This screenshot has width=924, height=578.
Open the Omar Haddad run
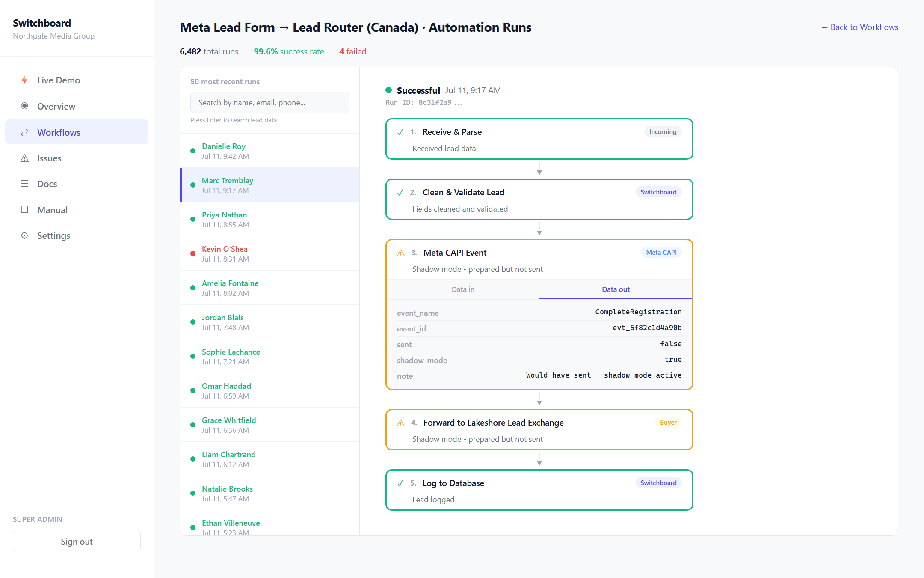click(270, 390)
